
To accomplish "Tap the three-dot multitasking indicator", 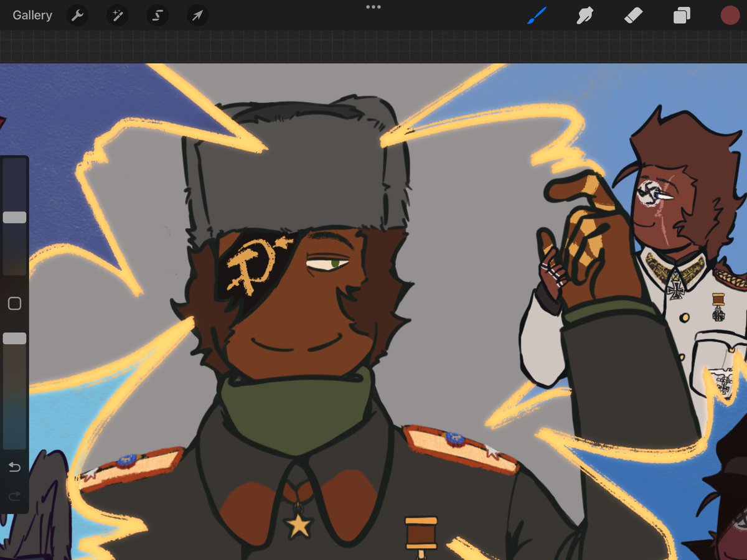I will tap(374, 7).
